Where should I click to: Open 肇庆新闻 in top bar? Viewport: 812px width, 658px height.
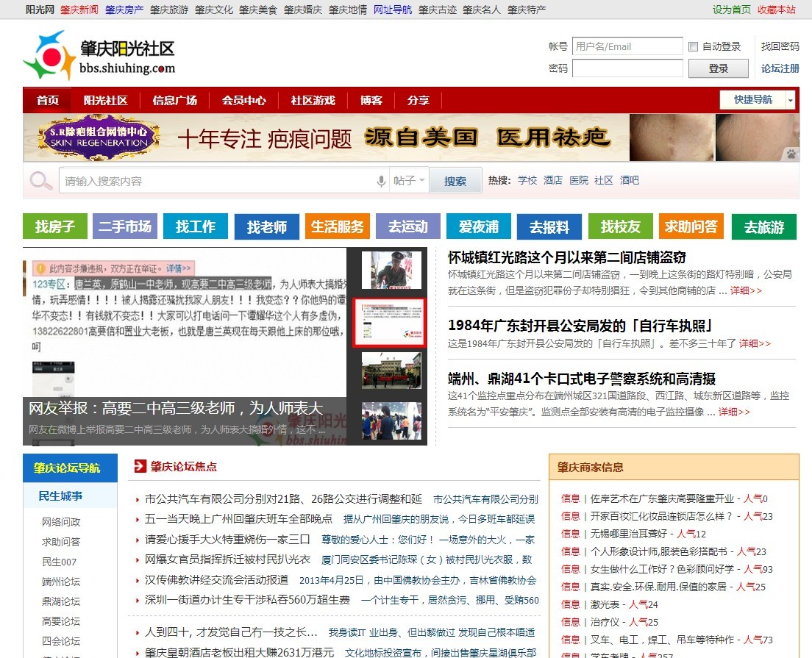[x=79, y=10]
